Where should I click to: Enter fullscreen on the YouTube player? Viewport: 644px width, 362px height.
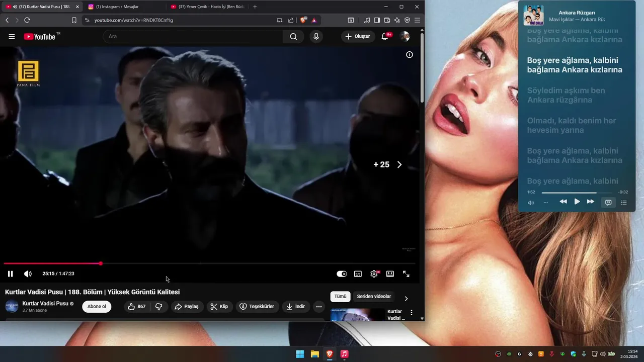click(406, 274)
